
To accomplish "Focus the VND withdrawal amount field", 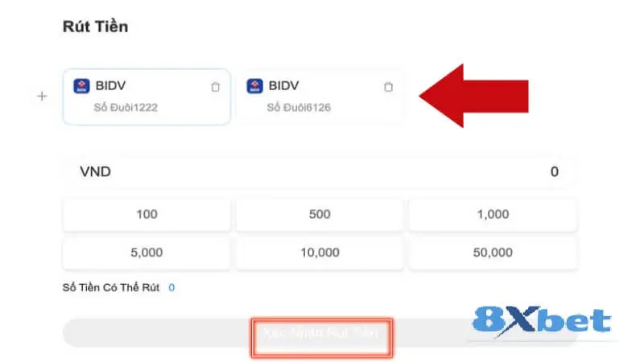I will click(320, 171).
